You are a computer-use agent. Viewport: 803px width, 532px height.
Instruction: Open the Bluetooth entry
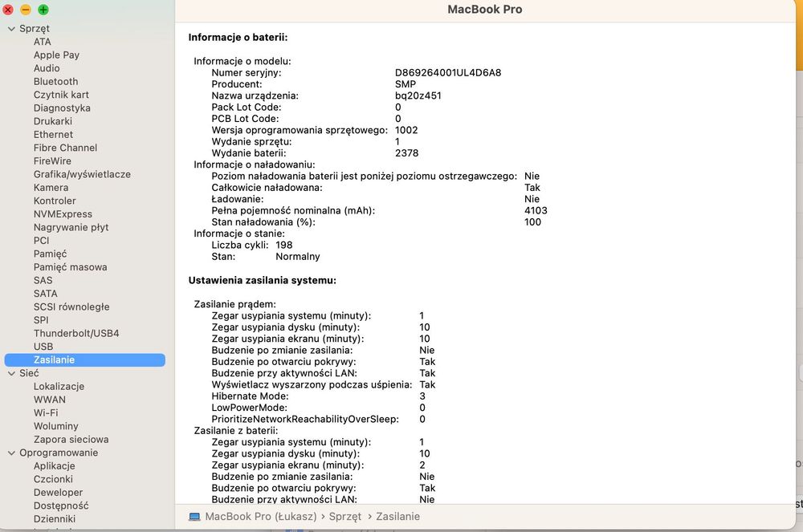point(56,82)
